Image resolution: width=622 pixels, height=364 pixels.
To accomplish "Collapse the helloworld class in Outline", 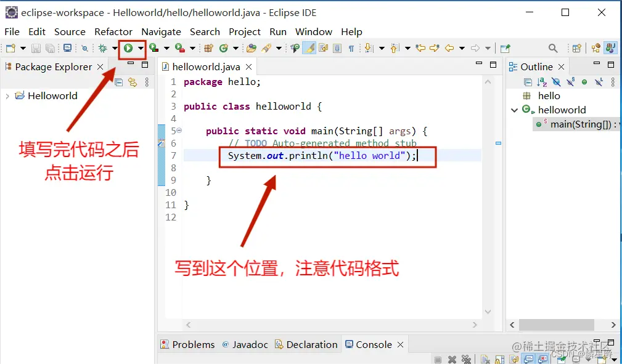I will point(515,110).
